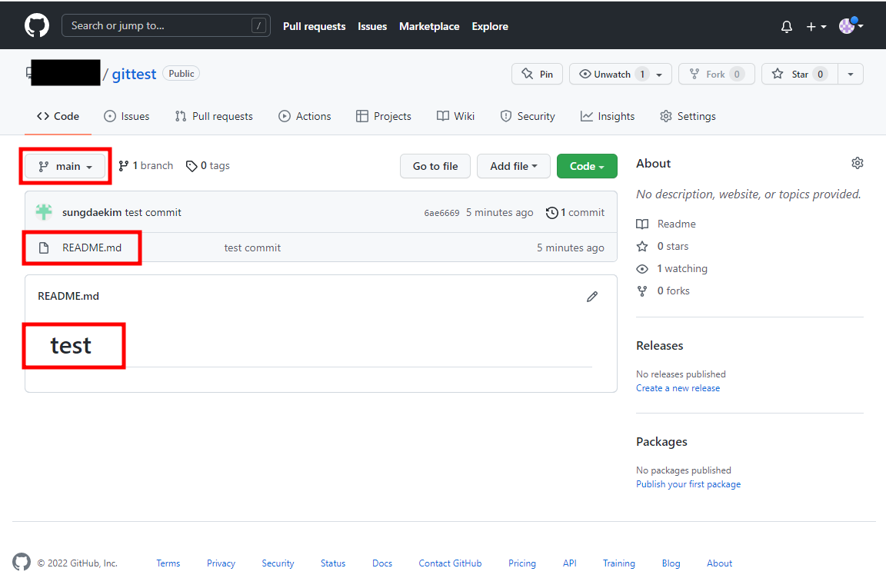Open the Releases heading link
The width and height of the screenshot is (886, 588).
(x=659, y=346)
